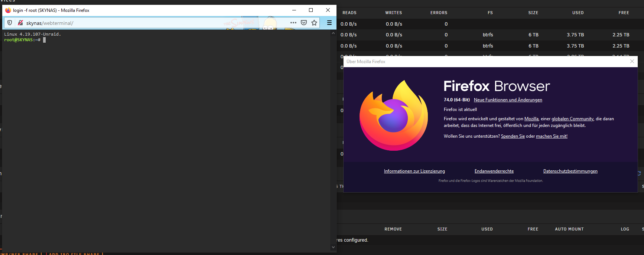Follow the Mozilla link in the About text

pos(531,119)
